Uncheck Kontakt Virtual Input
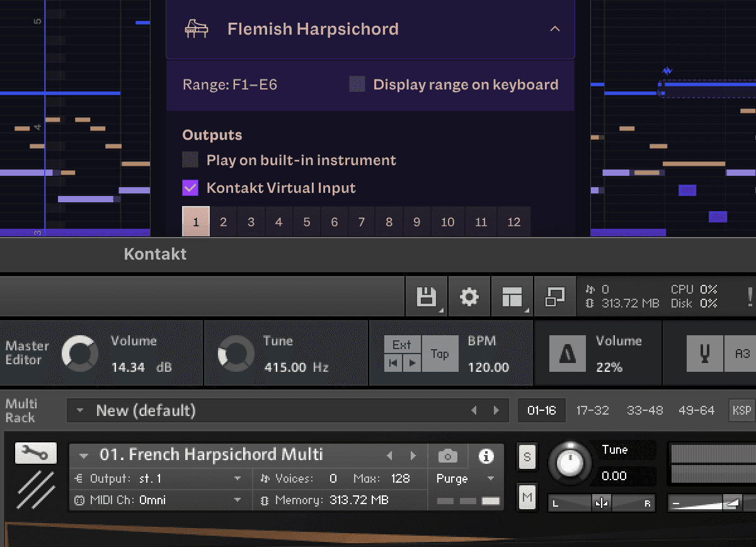756x547 pixels. 190,188
